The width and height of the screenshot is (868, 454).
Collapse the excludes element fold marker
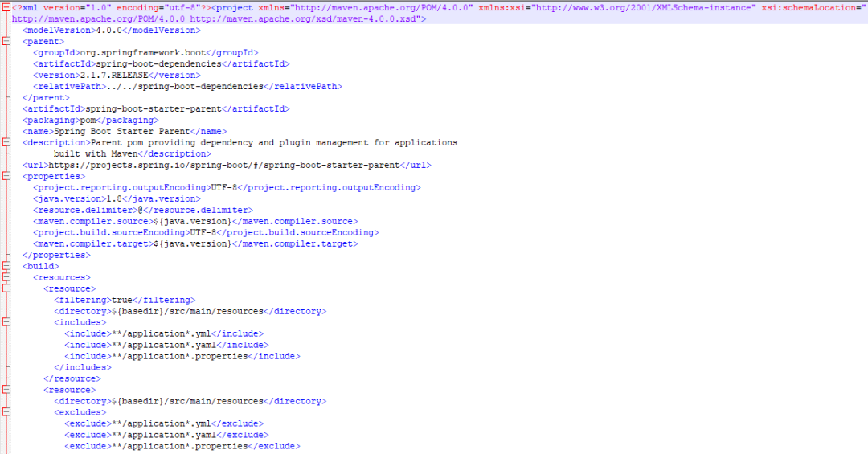point(6,412)
